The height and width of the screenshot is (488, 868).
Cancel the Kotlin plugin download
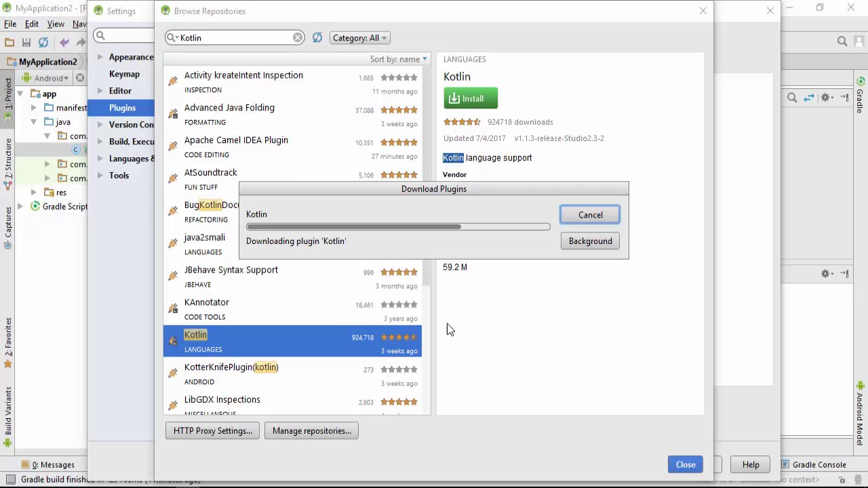[x=590, y=215]
